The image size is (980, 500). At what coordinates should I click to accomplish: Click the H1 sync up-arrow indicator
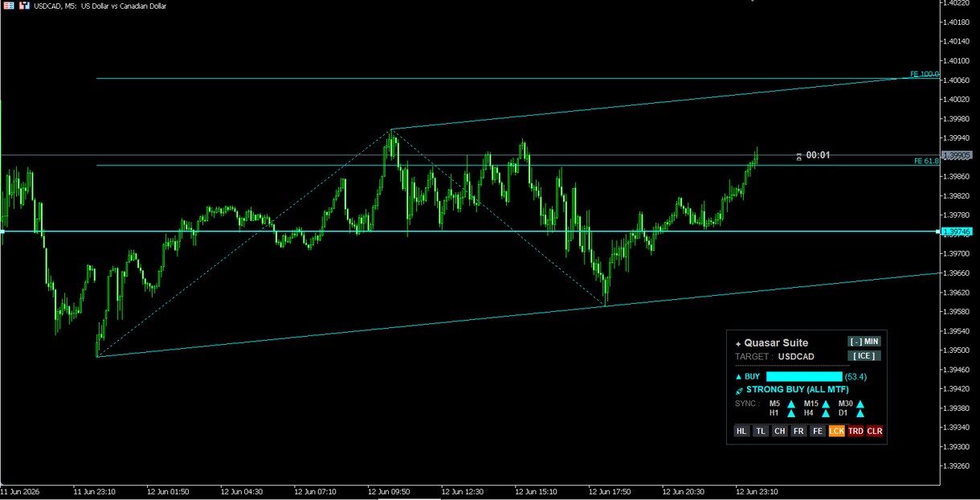click(790, 413)
